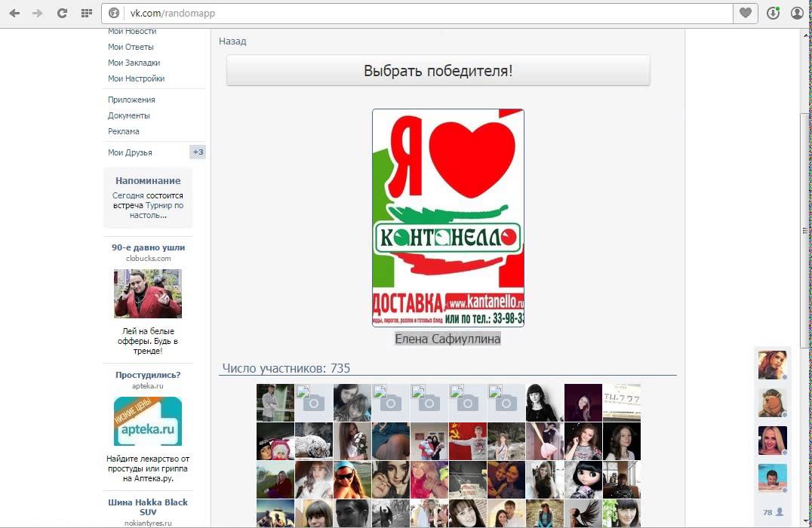
Task: Click the Выбрать победителя! button
Action: [438, 70]
